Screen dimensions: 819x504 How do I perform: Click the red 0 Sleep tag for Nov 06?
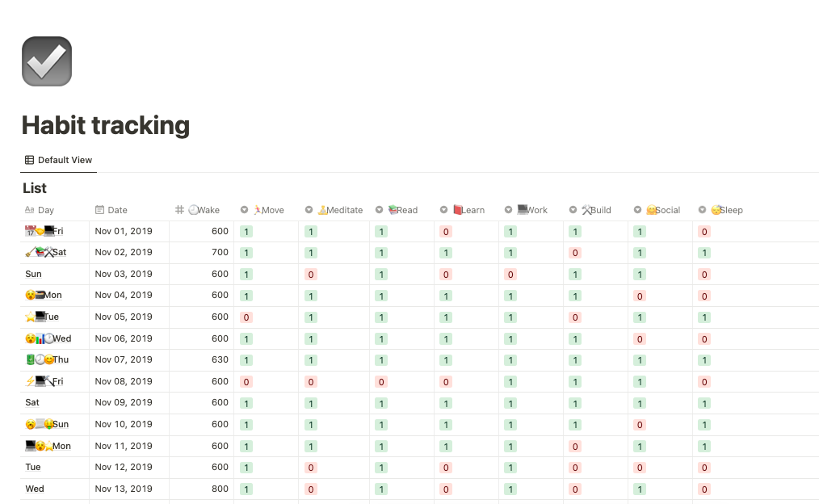click(x=704, y=339)
